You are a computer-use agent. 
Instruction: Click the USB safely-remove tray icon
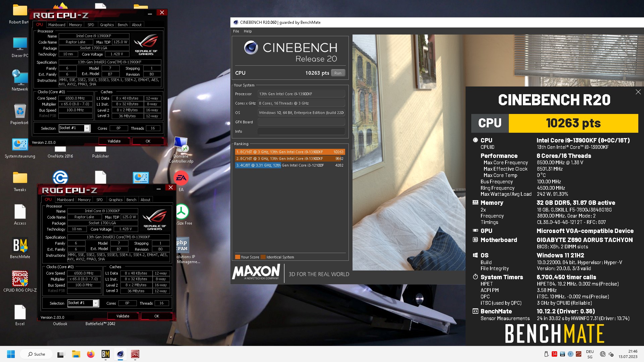click(x=546, y=354)
